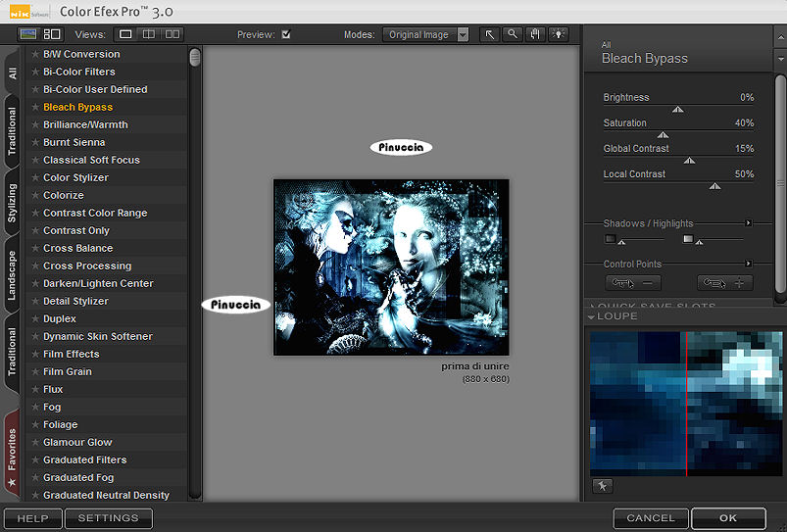Adjust the Local Contrast slider handle

pos(715,186)
